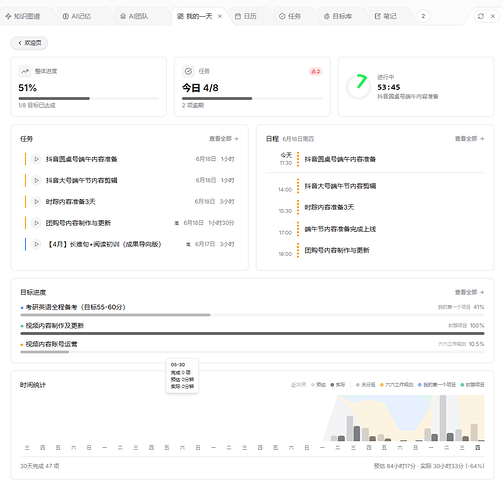The height and width of the screenshot is (500, 503).
Task: Switch to the AI记忆 tab
Action: [77, 16]
